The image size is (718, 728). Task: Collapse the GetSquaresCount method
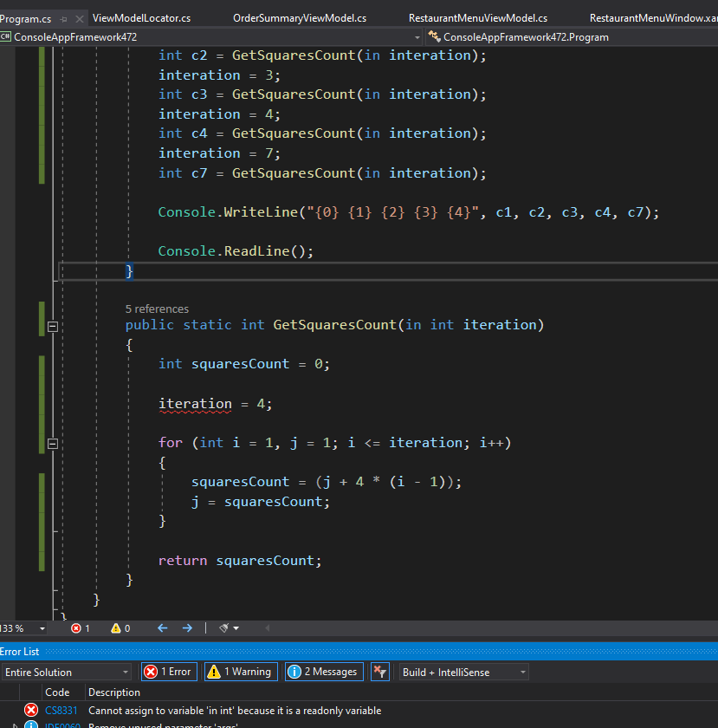[53, 327]
